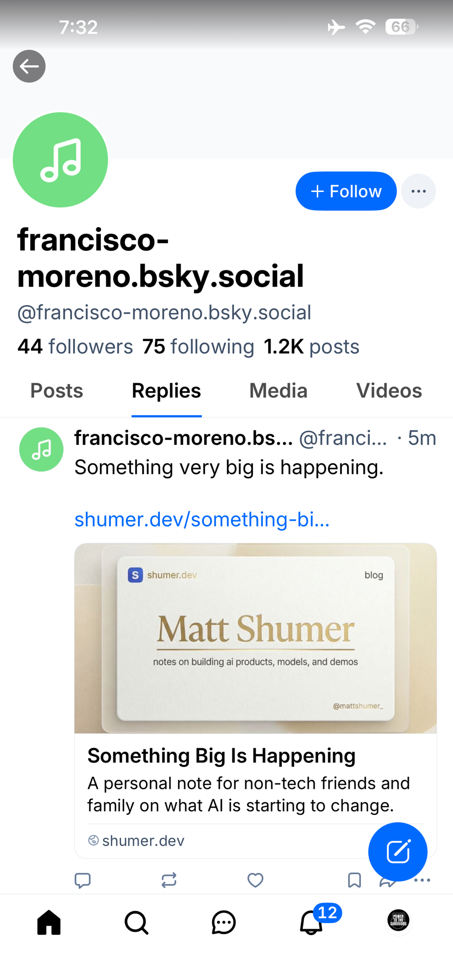
Task: Open the profile's three-dot options menu
Action: tap(418, 191)
